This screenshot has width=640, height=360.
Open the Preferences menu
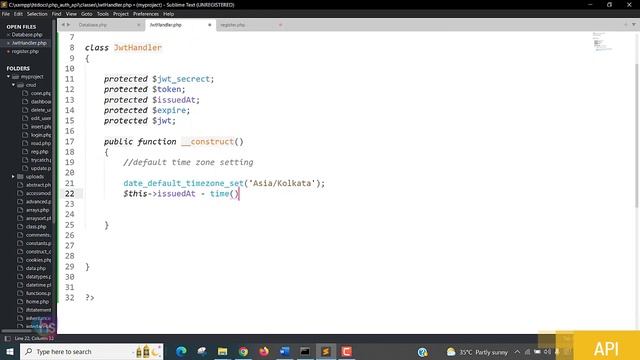(146, 14)
